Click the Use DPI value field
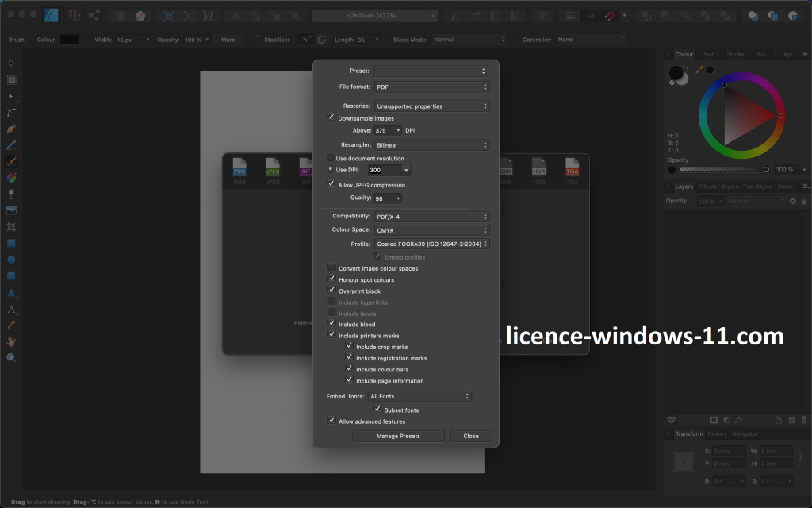The height and width of the screenshot is (508, 812). tap(384, 170)
